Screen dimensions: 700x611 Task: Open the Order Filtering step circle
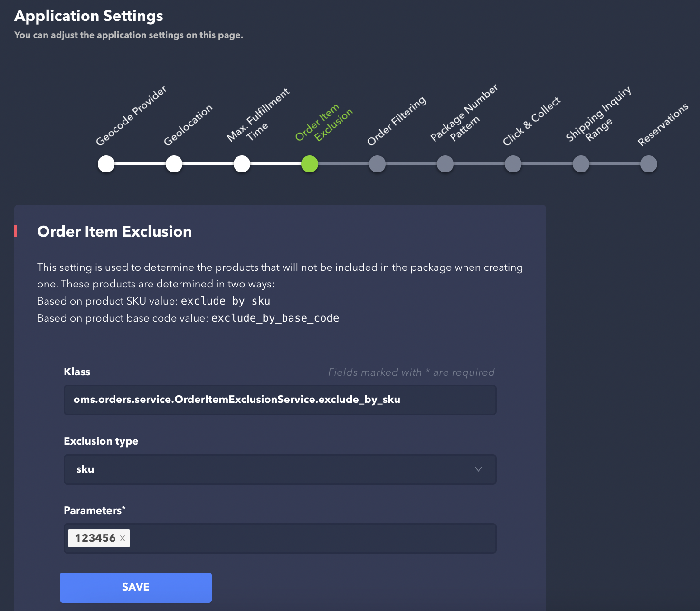pyautogui.click(x=378, y=164)
